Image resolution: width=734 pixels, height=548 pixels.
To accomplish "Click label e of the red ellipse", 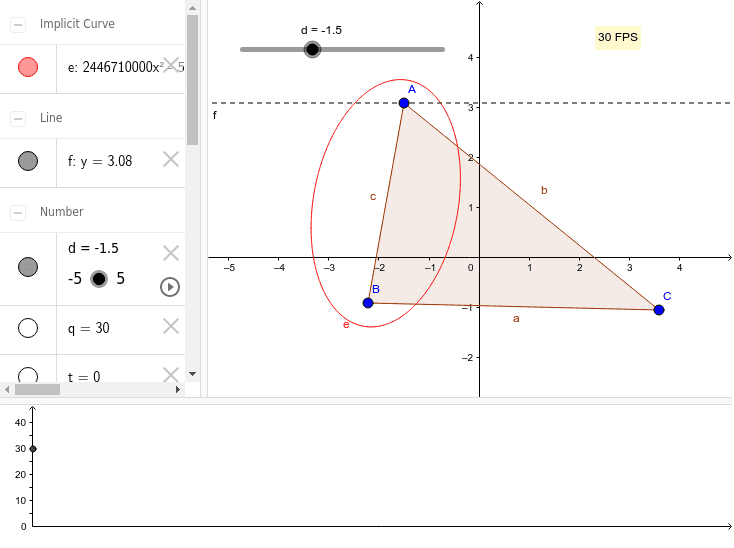I will (x=346, y=325).
